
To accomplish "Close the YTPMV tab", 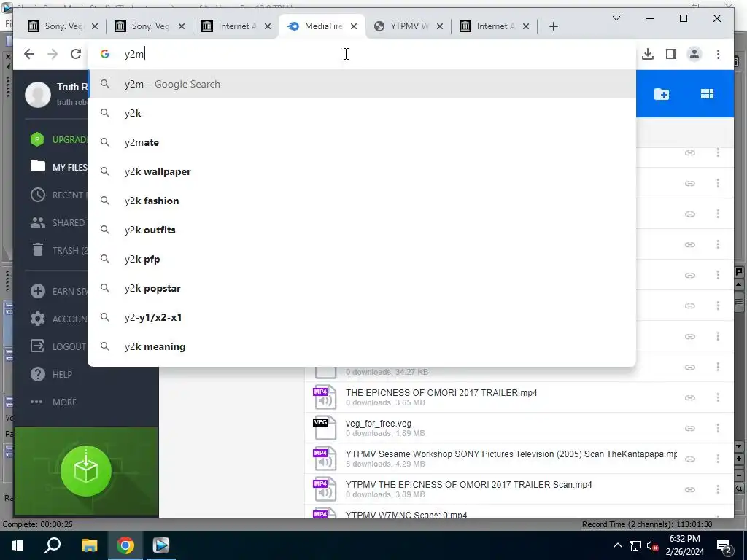I will (440, 26).
